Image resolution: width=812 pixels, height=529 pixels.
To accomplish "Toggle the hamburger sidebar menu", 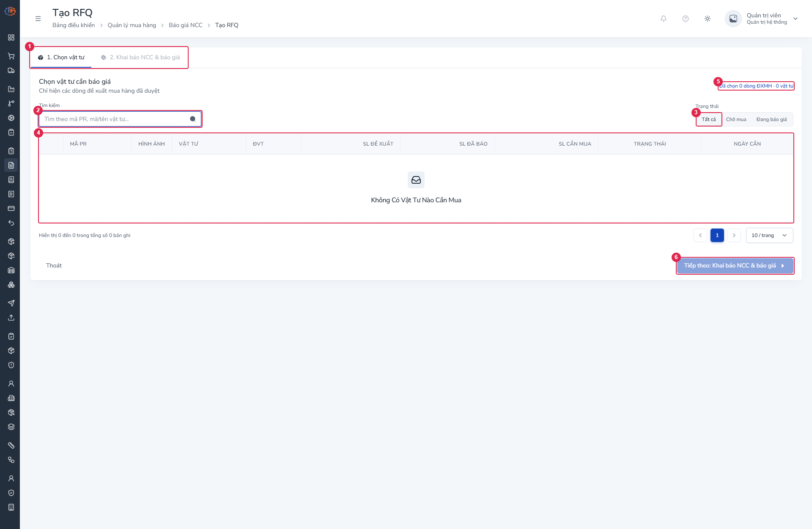I will [x=38, y=19].
